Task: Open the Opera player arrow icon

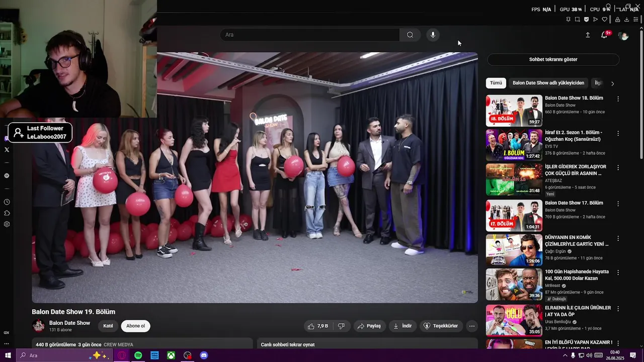Action: pyautogui.click(x=595, y=19)
